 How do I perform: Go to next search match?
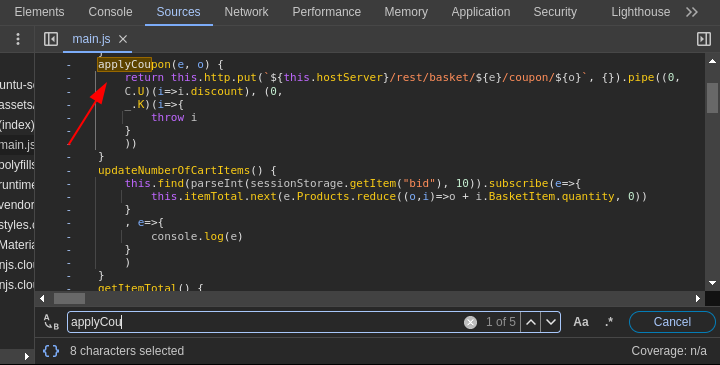[551, 322]
